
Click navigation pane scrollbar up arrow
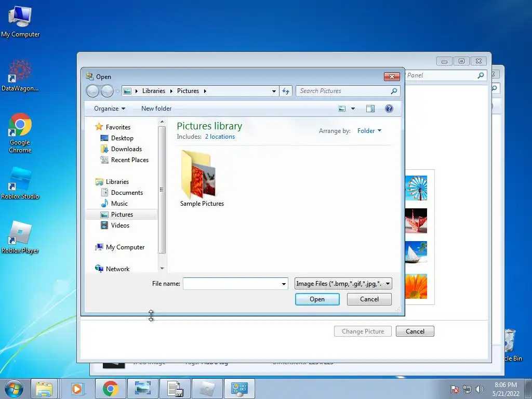click(x=162, y=122)
